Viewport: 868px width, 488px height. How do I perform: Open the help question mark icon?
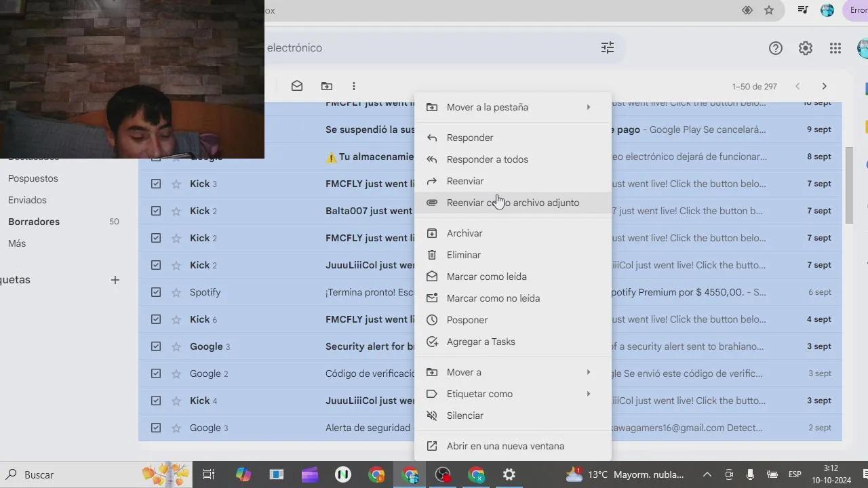pos(775,48)
